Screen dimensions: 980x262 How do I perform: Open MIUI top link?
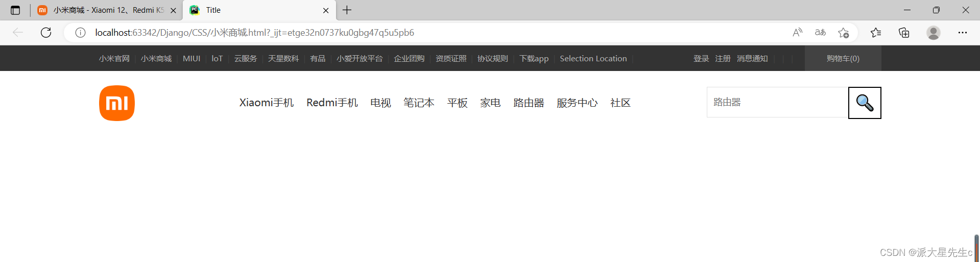(192, 59)
